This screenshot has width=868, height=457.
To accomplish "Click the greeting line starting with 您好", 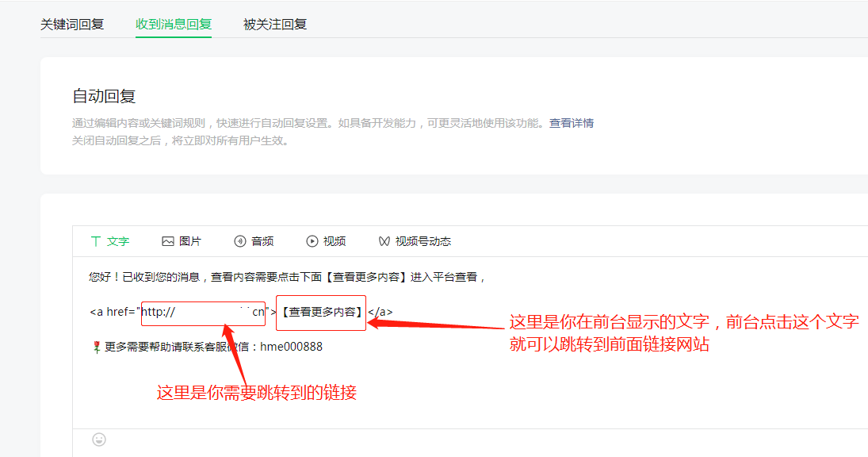I will 287,277.
